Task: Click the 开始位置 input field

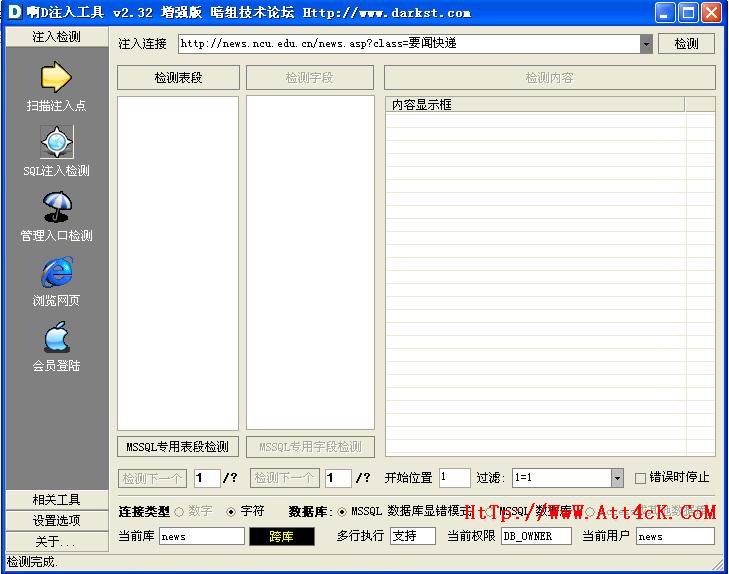Action: [454, 478]
